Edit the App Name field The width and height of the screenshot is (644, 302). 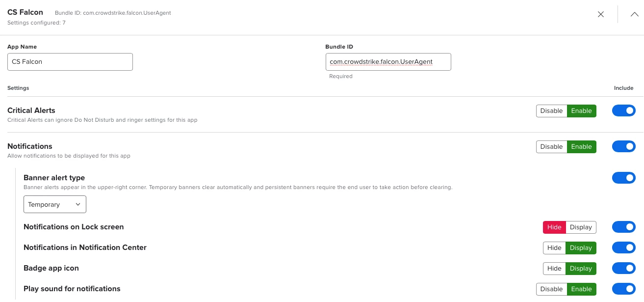click(x=70, y=62)
